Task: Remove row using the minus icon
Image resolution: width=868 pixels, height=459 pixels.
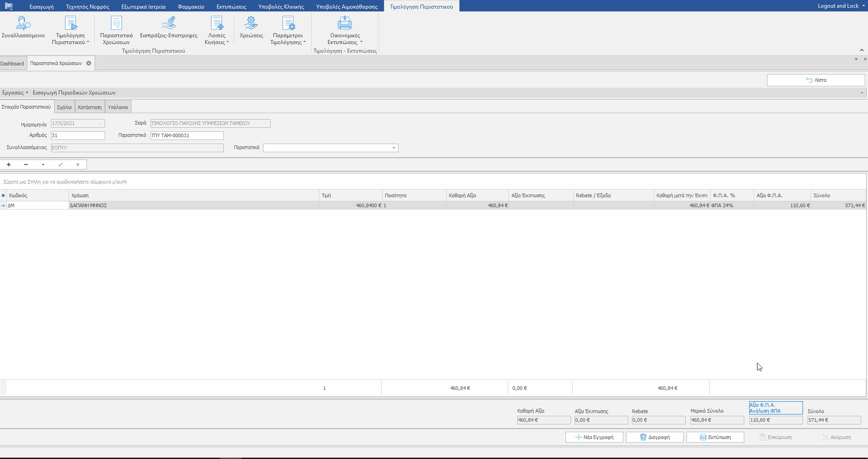Action: (x=26, y=165)
